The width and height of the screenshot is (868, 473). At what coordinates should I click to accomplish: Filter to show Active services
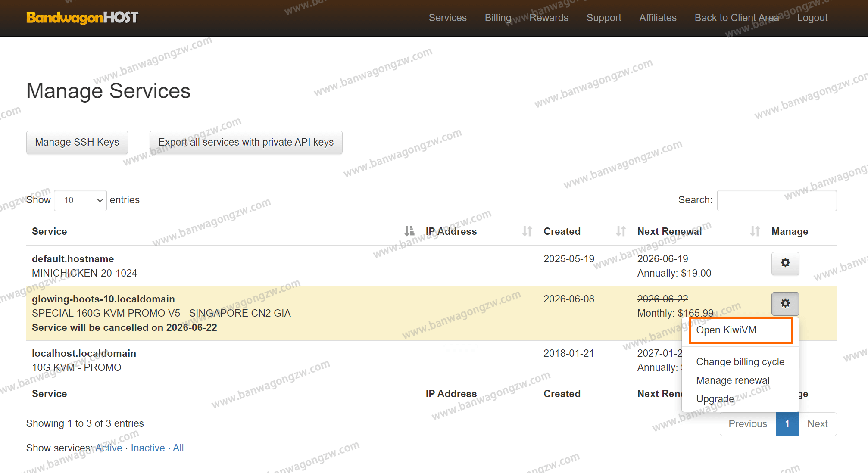coord(109,448)
